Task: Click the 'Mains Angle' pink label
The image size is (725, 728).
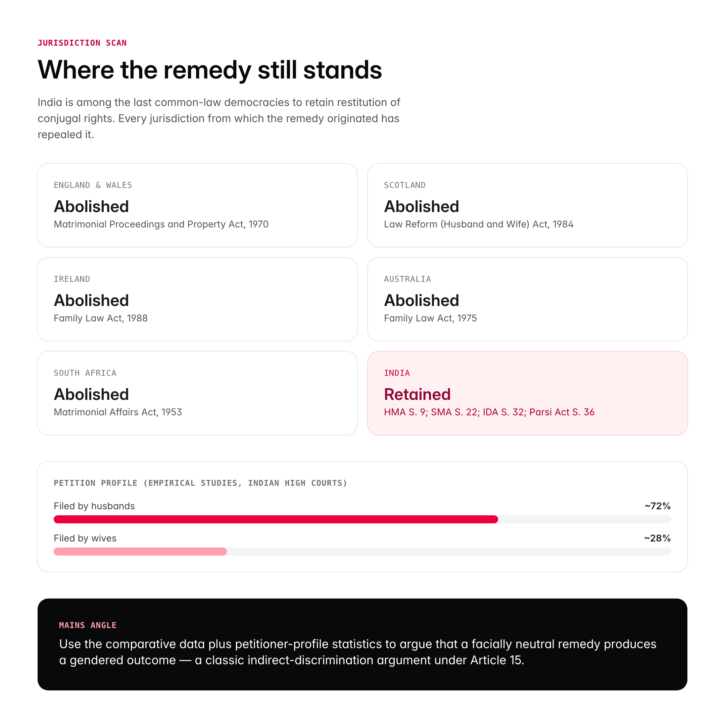Action: (88, 625)
